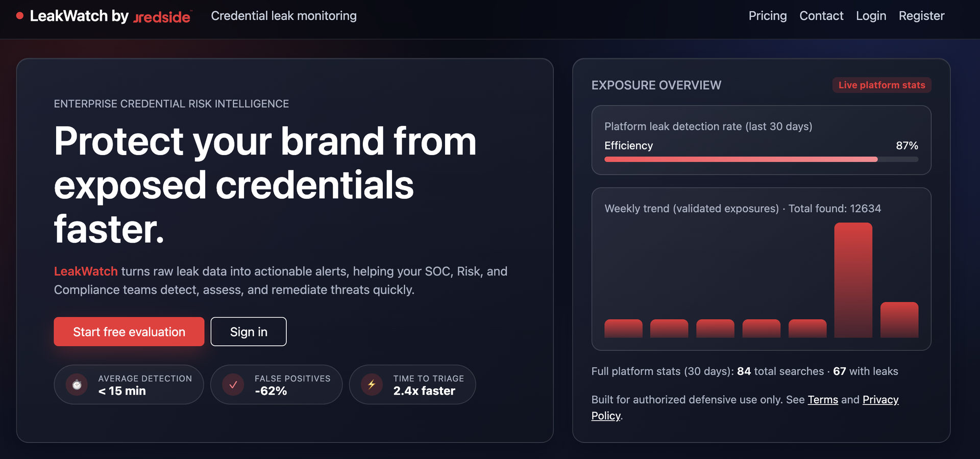Click the checkmark icon for False Positives
Screen dimensions: 980x459
click(x=233, y=385)
